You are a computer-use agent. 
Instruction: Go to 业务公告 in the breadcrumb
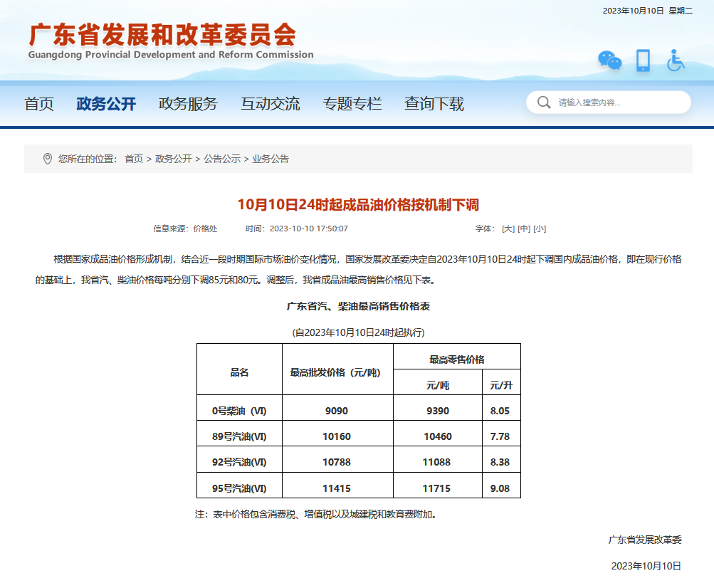pyautogui.click(x=271, y=159)
